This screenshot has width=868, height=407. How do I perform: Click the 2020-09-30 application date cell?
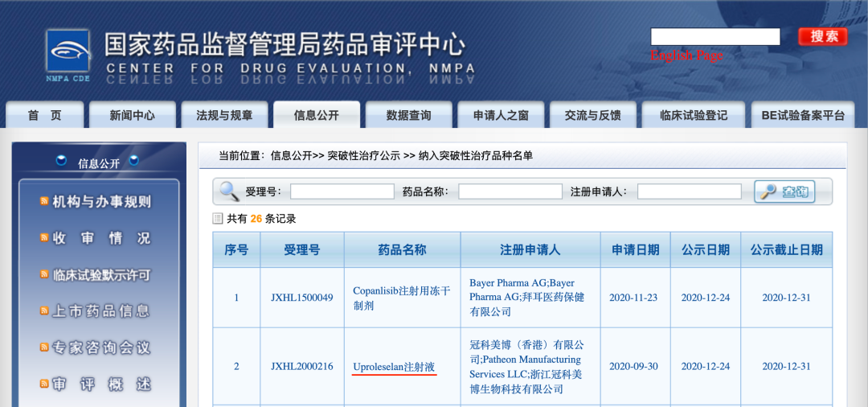pos(636,367)
